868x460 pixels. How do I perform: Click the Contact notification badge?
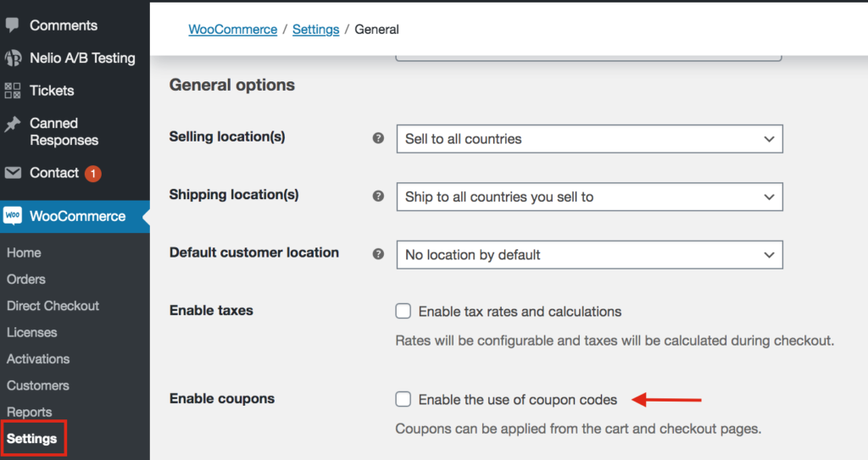[x=92, y=173]
